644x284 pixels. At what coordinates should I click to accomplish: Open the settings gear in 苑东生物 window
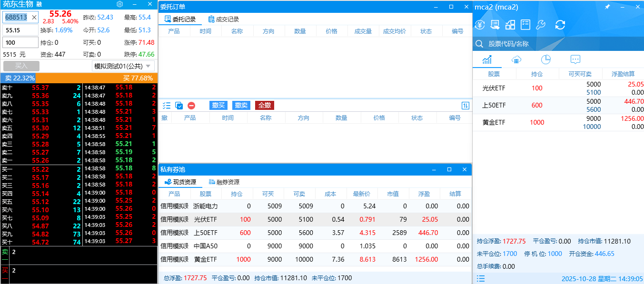(119, 4)
